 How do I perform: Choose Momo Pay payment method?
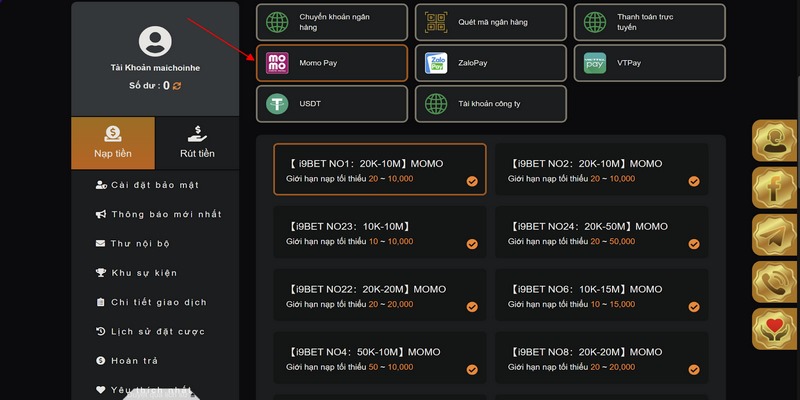[x=332, y=63]
